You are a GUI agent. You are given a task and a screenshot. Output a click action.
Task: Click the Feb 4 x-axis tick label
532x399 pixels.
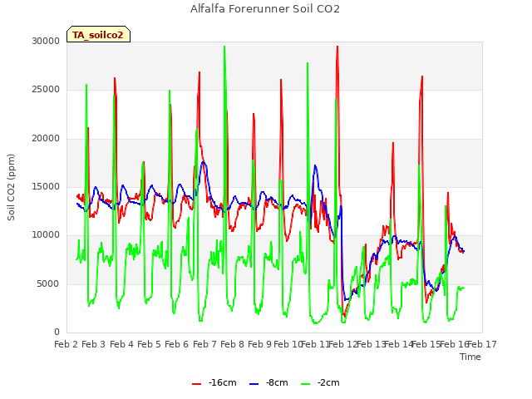point(121,344)
